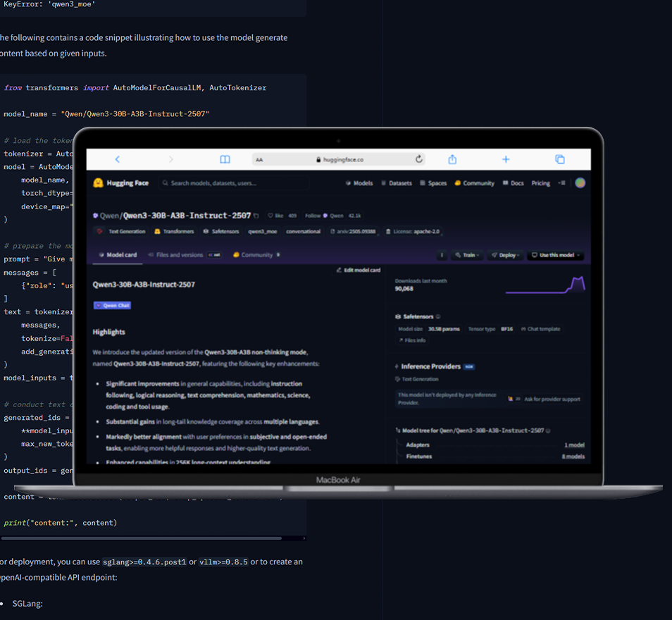Reload the huggingface.co page
Image resolution: width=672 pixels, height=620 pixels.
[x=419, y=159]
